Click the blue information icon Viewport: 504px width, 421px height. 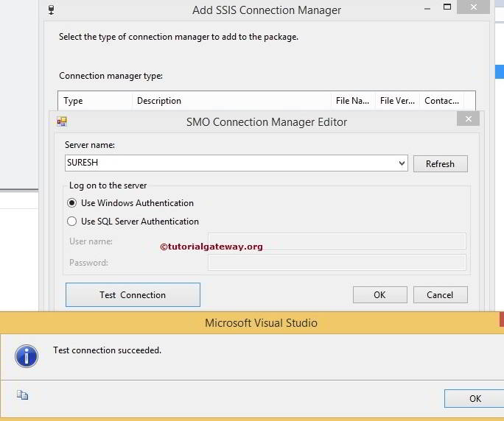(x=27, y=356)
